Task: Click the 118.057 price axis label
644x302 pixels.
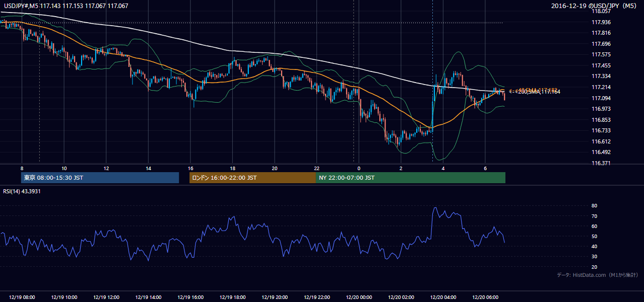Action: [x=601, y=11]
